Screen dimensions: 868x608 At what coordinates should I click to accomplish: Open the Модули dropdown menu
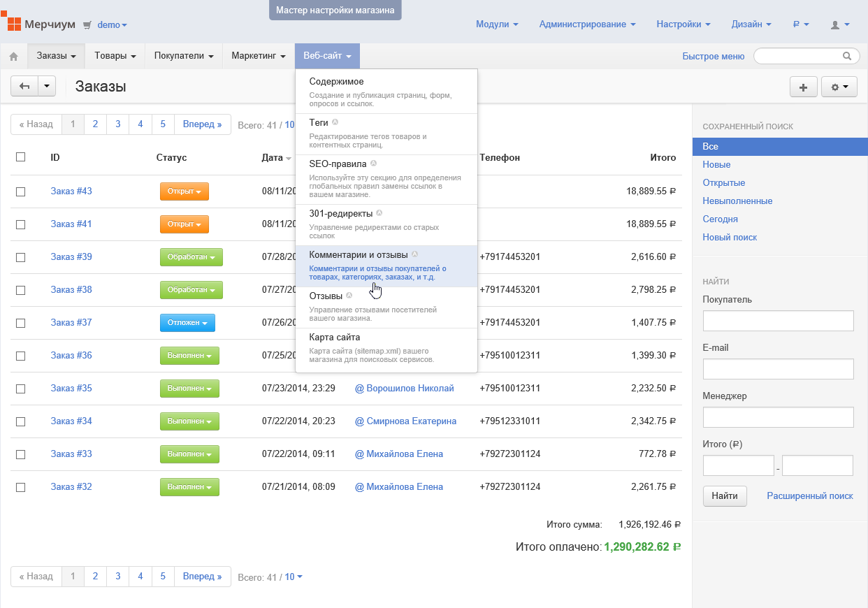click(497, 24)
